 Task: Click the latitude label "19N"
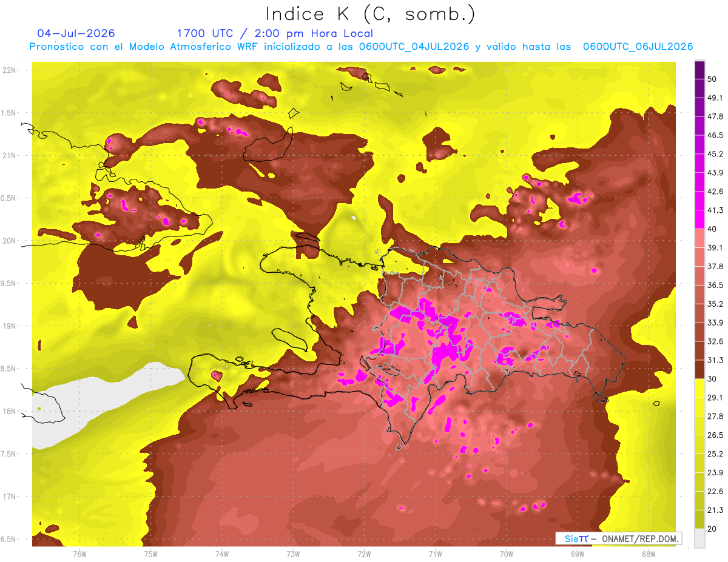pos(8,326)
